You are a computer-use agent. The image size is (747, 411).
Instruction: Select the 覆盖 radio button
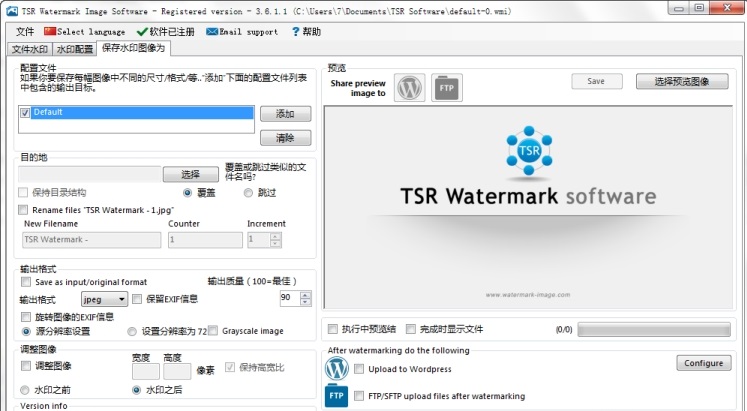coord(187,192)
